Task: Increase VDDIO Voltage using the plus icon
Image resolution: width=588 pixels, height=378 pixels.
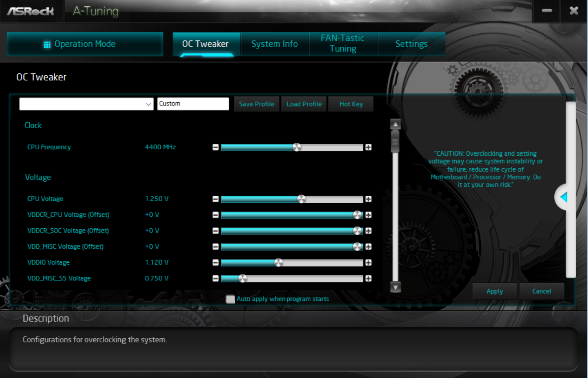Action: tap(368, 262)
